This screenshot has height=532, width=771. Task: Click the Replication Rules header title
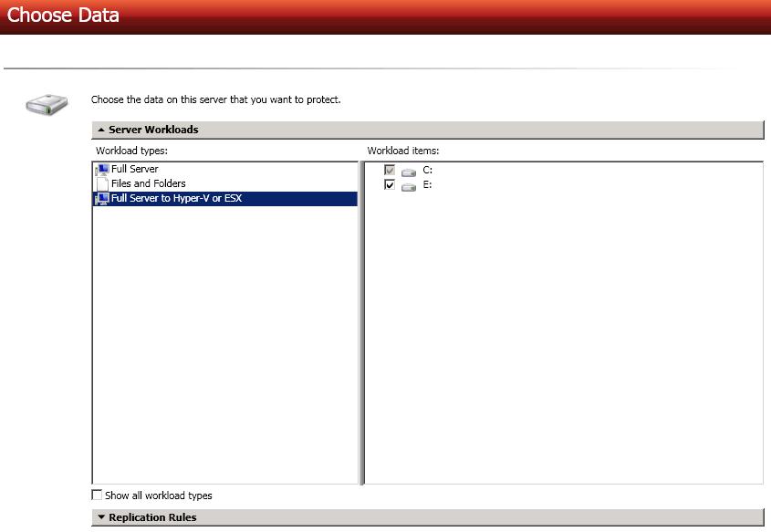tap(152, 517)
